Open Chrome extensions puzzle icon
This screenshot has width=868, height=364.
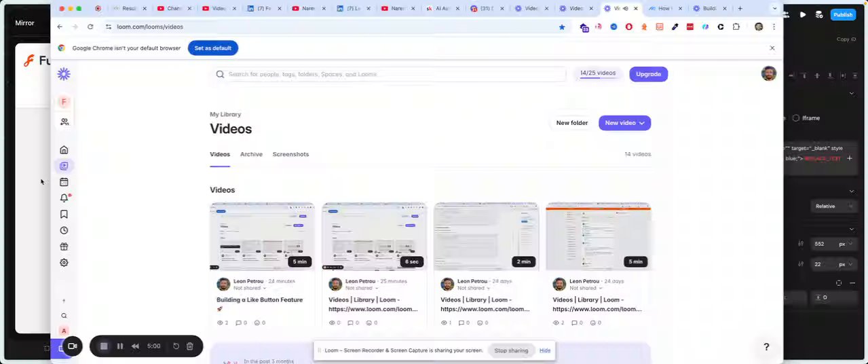pos(736,27)
